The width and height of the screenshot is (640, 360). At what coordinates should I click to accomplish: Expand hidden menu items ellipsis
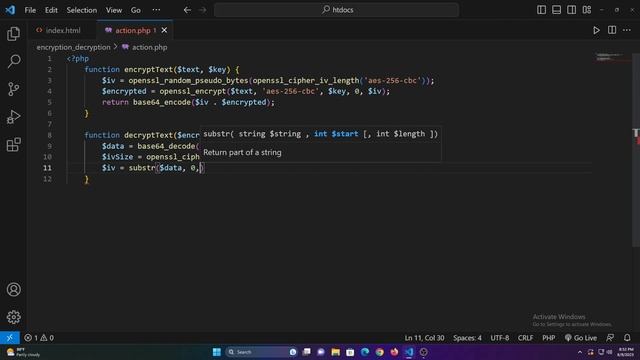[x=156, y=10]
